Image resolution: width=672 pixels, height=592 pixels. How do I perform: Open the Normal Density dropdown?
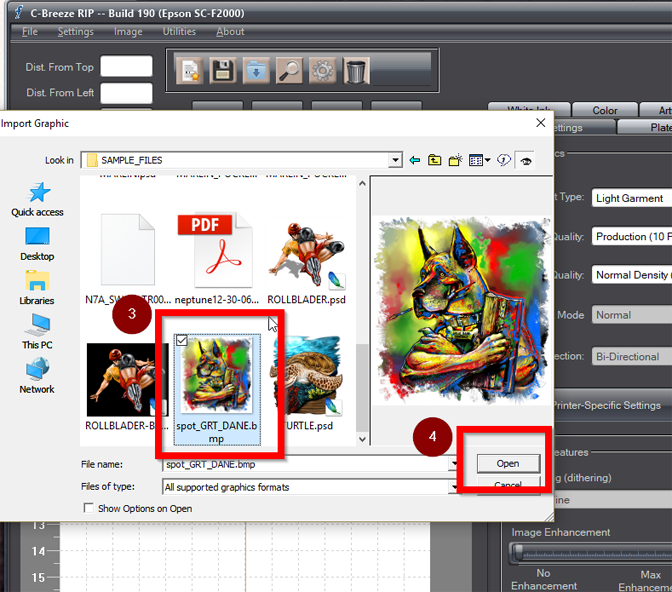632,275
